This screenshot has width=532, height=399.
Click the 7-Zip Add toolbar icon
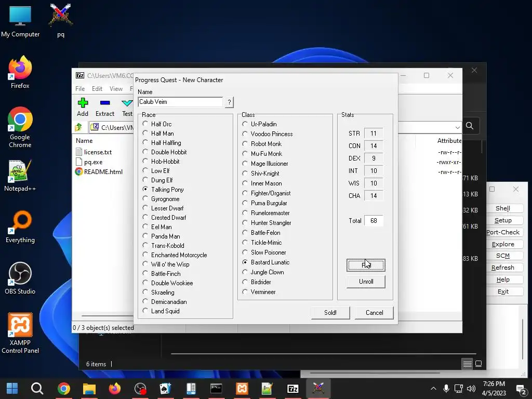[x=83, y=107]
